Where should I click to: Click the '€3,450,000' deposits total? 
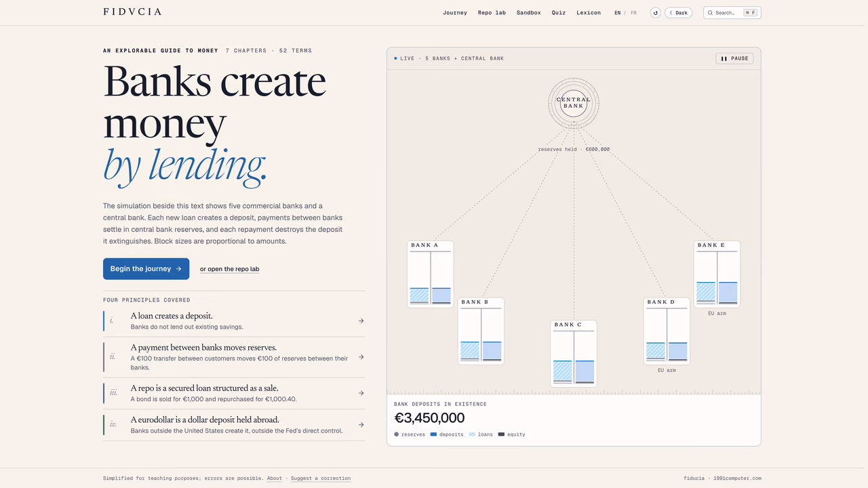(x=429, y=418)
